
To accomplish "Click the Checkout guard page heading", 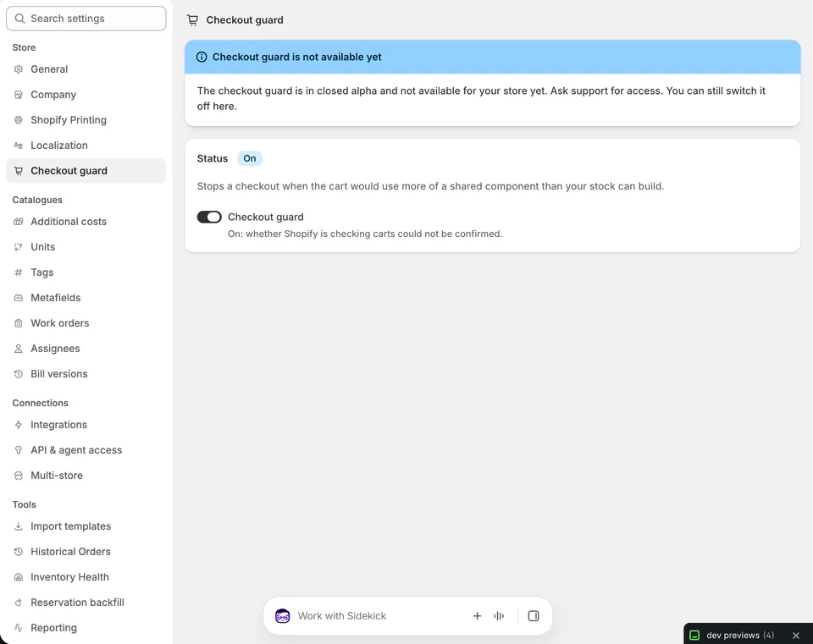I will pyautogui.click(x=245, y=20).
